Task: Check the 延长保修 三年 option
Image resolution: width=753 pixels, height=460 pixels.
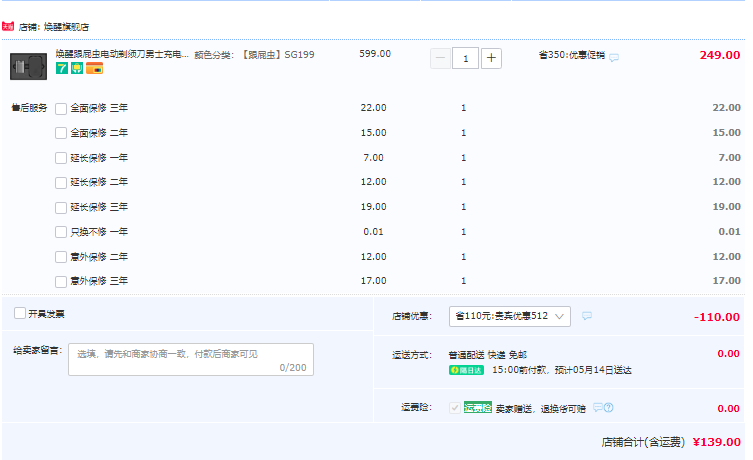Action: (61, 207)
